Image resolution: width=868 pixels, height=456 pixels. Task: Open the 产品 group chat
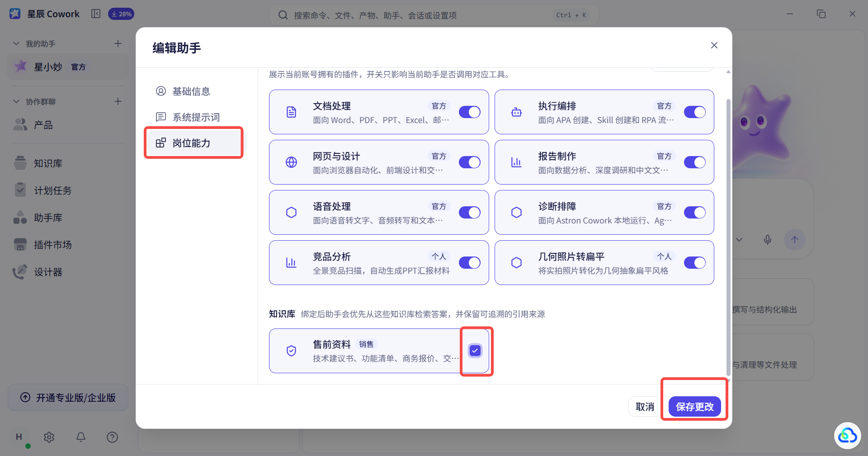[x=68, y=125]
